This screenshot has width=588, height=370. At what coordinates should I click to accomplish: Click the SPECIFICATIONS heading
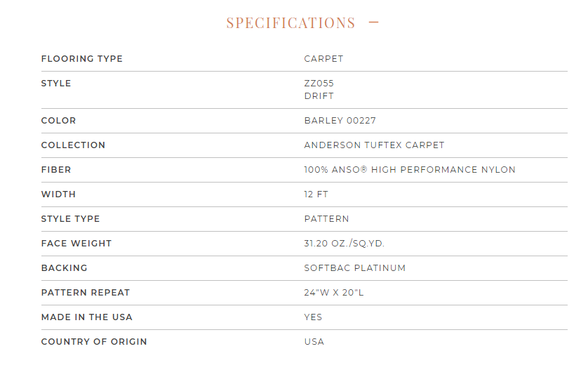pyautogui.click(x=290, y=23)
